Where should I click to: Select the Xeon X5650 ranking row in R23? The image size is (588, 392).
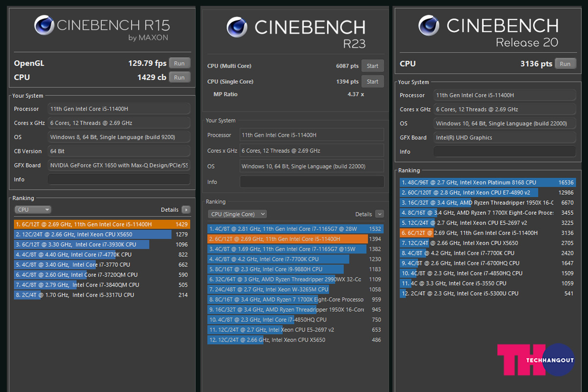click(295, 340)
